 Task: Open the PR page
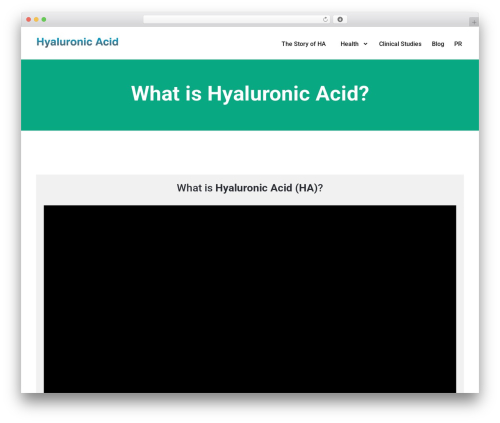(x=458, y=44)
